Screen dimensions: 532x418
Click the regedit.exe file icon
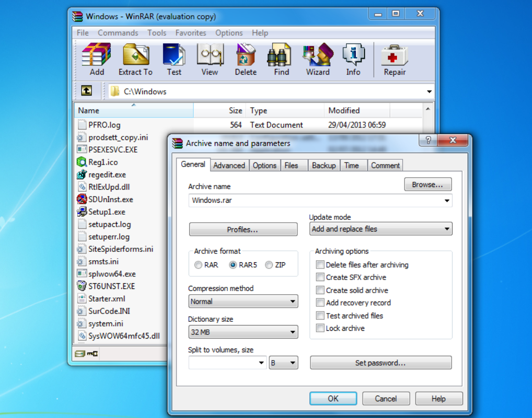point(82,175)
